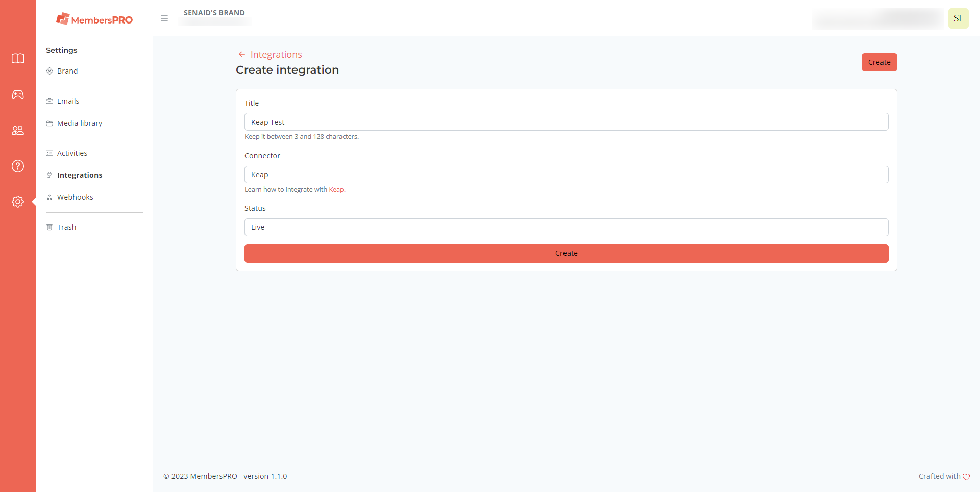This screenshot has width=980, height=492.
Task: Open Media library via its folder icon
Action: [49, 123]
